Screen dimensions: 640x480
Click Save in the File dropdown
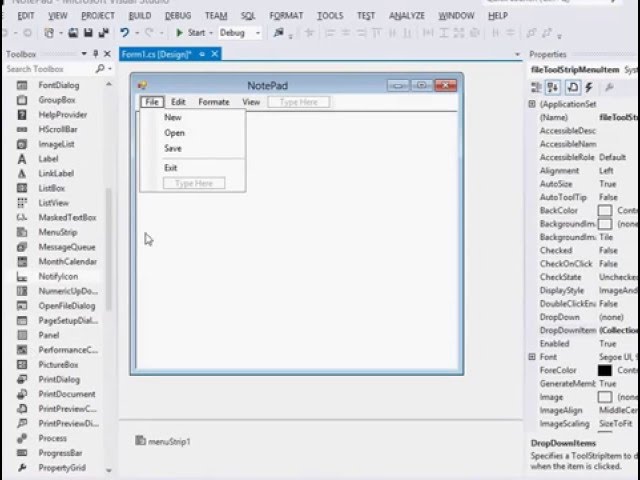173,148
